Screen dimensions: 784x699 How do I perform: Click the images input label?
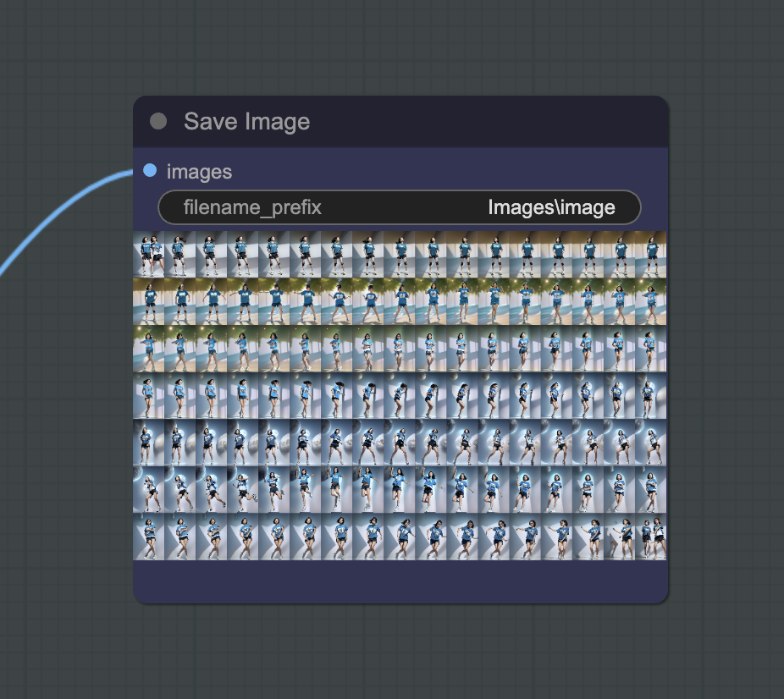(199, 172)
